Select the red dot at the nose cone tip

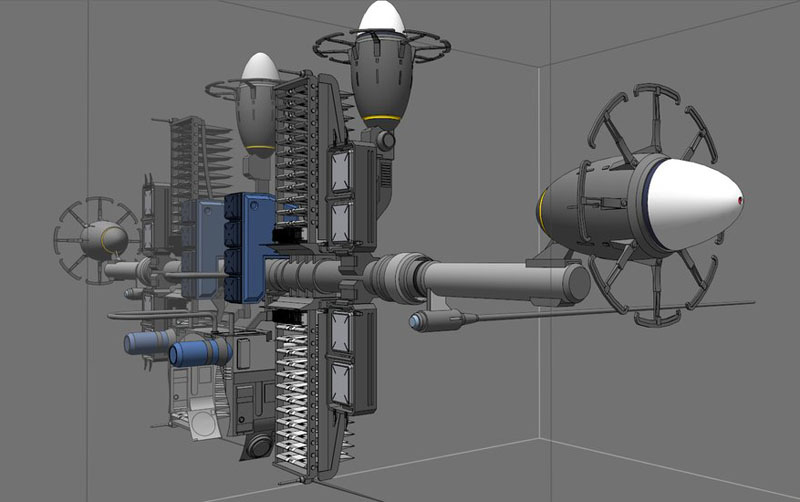(x=740, y=202)
